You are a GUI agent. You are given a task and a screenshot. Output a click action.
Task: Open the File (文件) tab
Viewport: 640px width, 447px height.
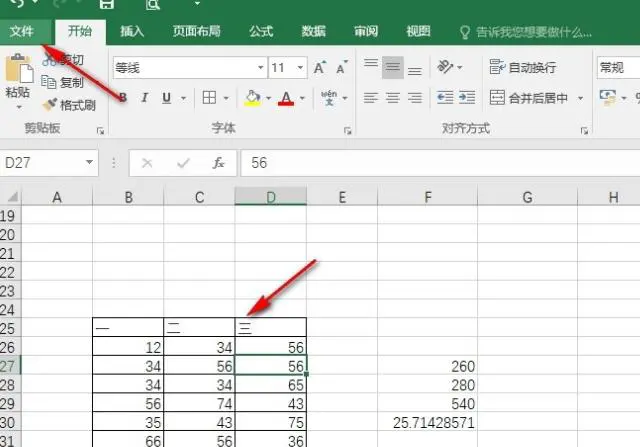[22, 31]
